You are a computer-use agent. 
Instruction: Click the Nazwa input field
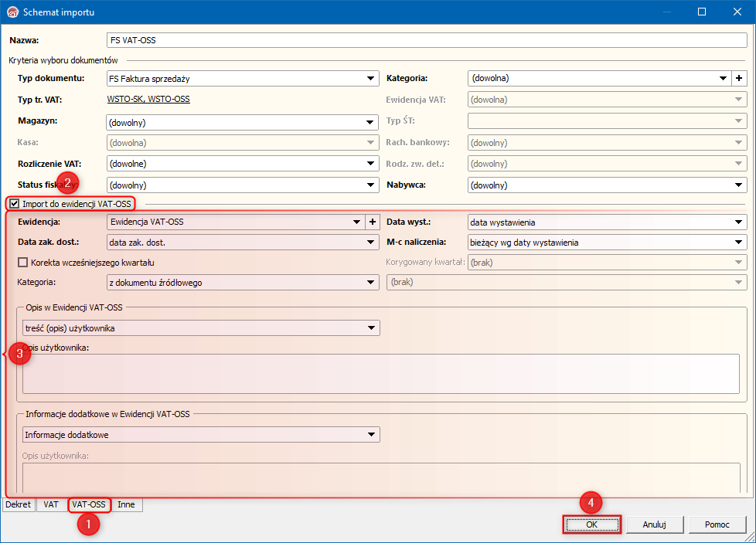(x=427, y=40)
